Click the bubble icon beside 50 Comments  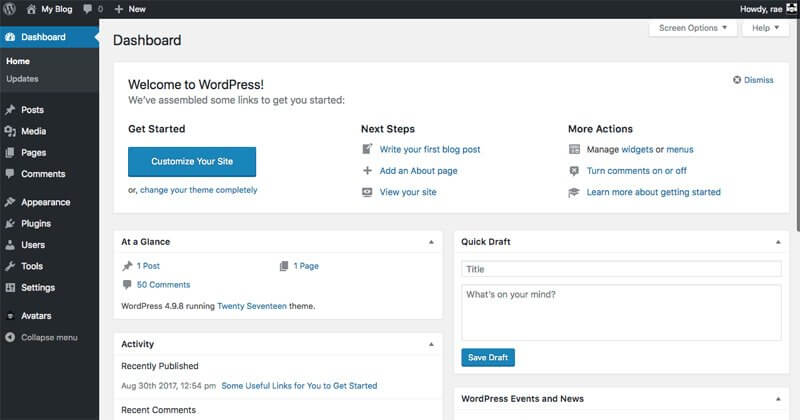pyautogui.click(x=127, y=284)
